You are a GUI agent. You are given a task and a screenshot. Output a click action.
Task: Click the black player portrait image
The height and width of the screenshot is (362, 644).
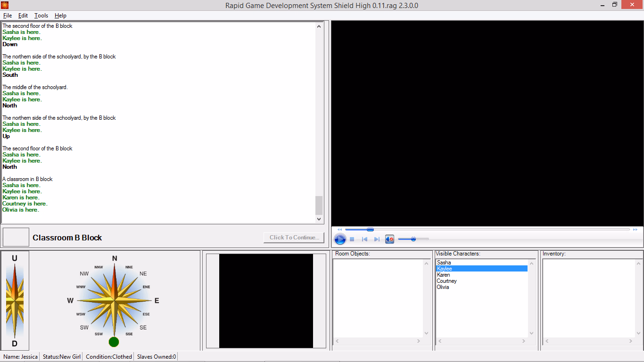266,301
